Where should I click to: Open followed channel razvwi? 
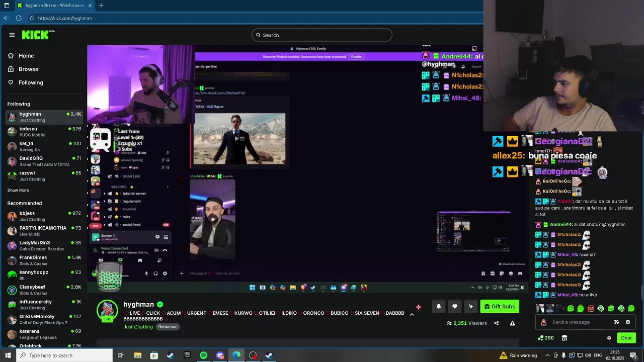point(44,175)
